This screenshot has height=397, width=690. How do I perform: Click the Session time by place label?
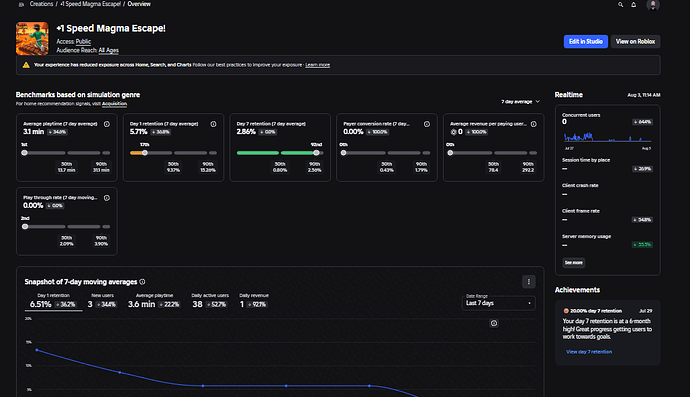586,160
